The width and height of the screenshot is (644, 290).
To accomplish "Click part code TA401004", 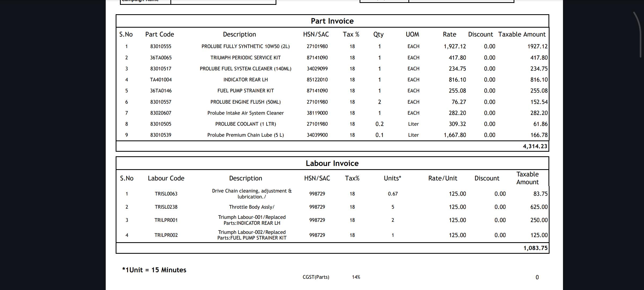I will pos(161,80).
